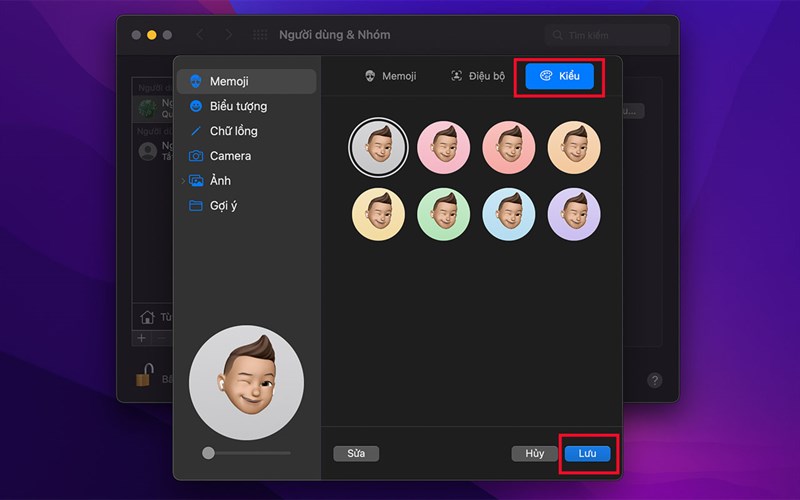800x500 pixels.
Task: Pick the pink background Memoji style
Action: click(443, 147)
